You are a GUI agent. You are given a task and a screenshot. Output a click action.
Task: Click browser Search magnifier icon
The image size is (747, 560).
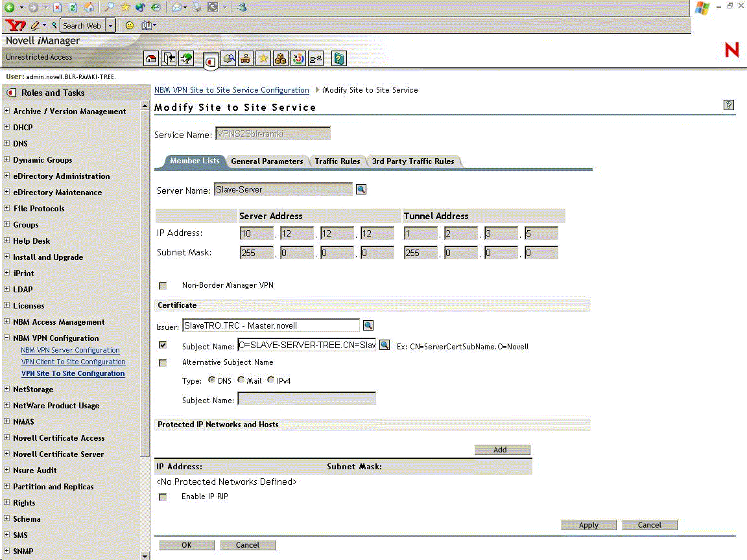pos(110,7)
